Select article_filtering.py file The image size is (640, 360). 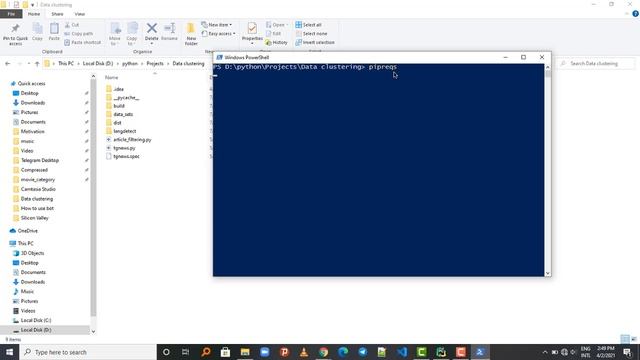click(x=132, y=140)
